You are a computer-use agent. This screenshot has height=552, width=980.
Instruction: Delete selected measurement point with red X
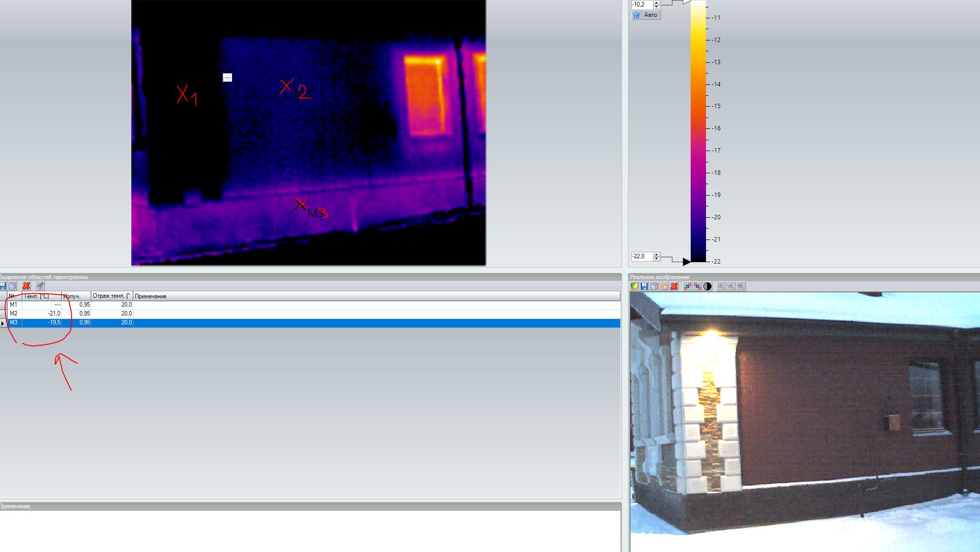26,286
